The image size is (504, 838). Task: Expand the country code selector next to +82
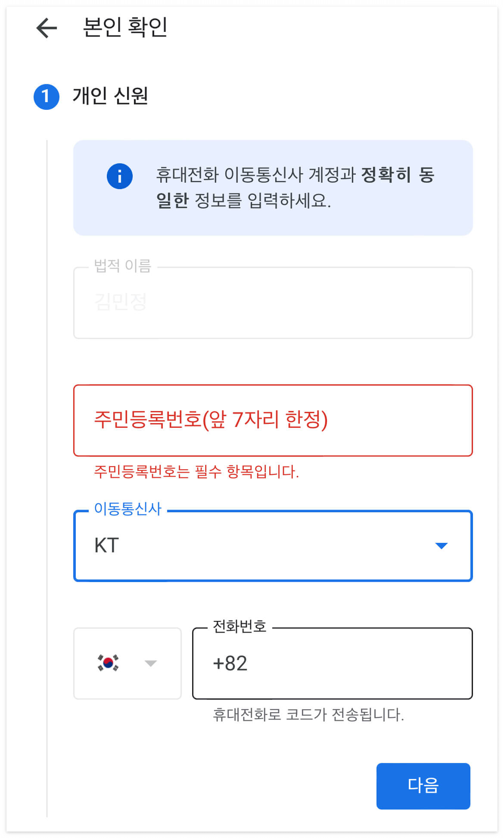(x=150, y=664)
